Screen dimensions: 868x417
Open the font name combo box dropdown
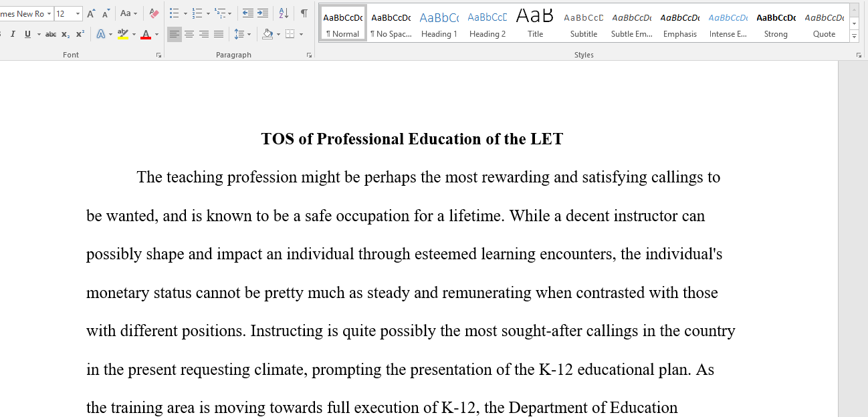(49, 13)
